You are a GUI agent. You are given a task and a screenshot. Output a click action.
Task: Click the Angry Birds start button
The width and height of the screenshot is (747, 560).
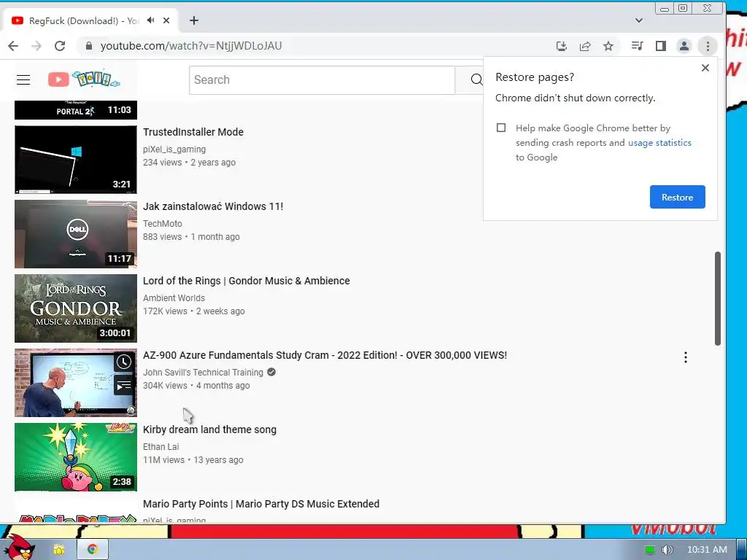coord(18,548)
